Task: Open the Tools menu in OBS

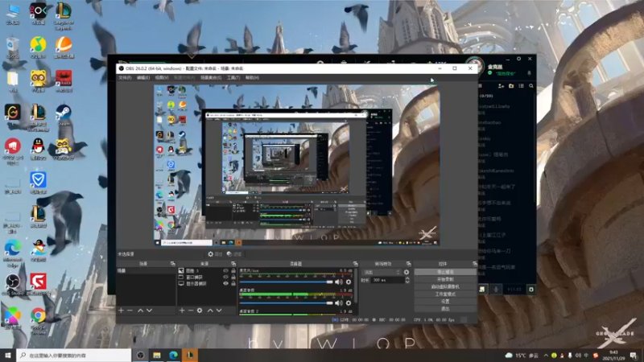Action: click(233, 77)
